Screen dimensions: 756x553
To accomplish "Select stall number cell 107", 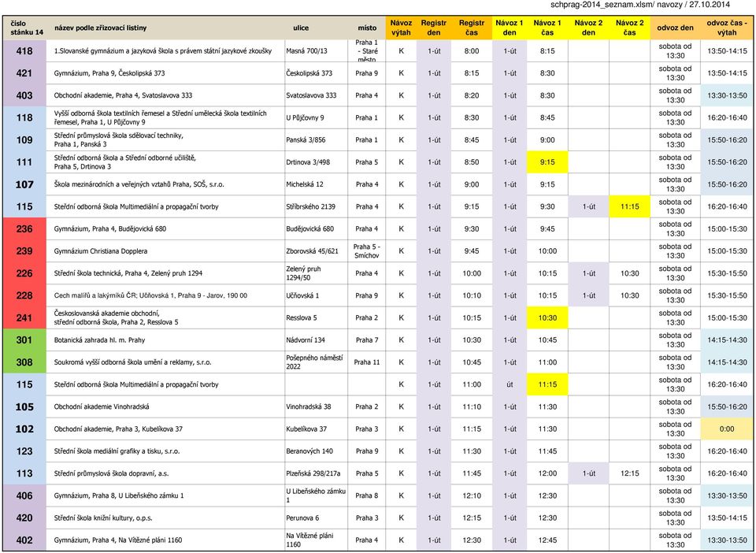I will pos(24,184).
